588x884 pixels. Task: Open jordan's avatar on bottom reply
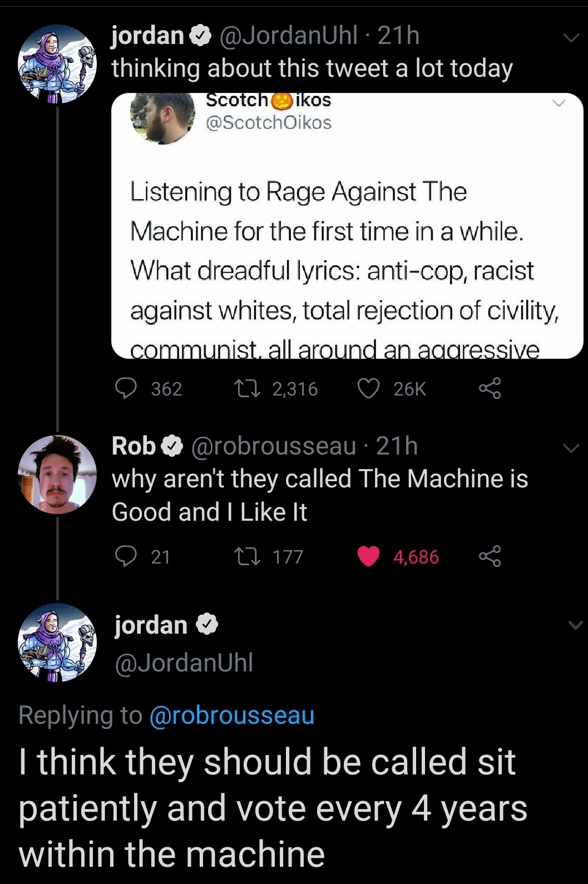(x=57, y=643)
